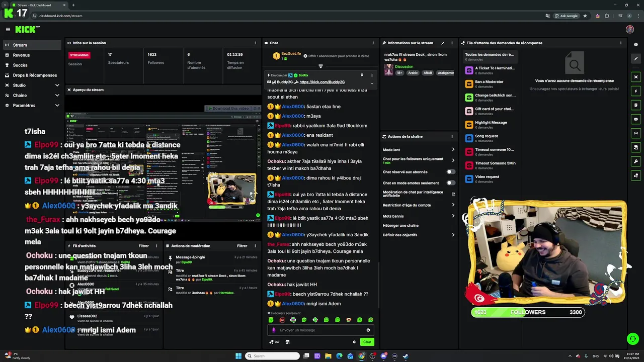Click the taskbar Search box

coord(272,356)
